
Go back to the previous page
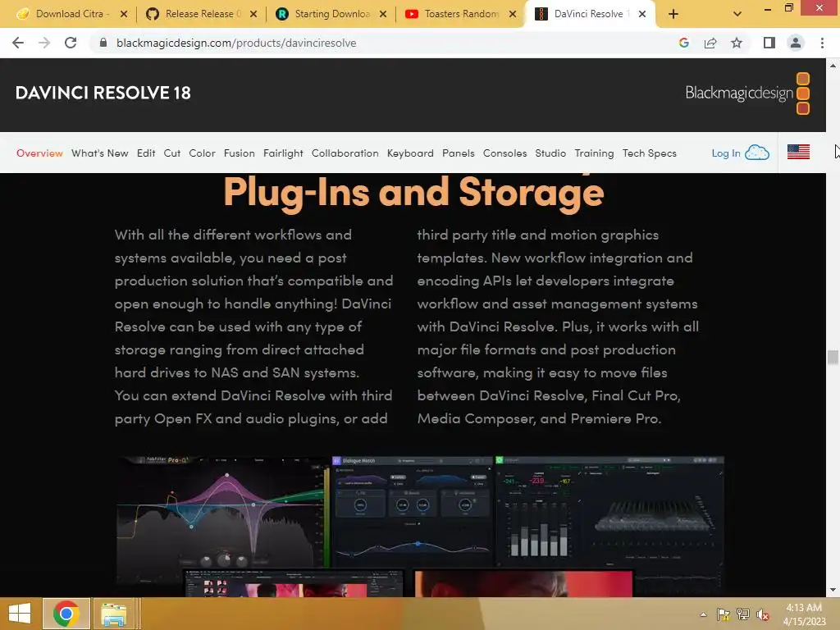pos(18,43)
